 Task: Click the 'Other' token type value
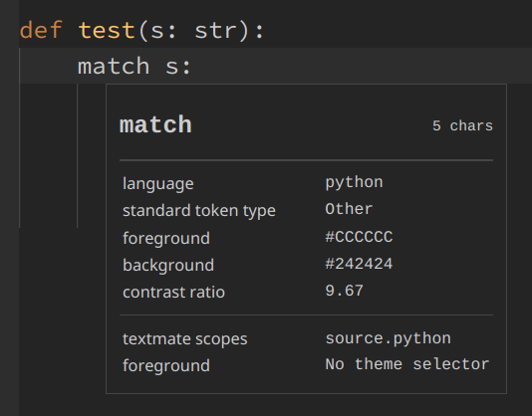(x=349, y=209)
